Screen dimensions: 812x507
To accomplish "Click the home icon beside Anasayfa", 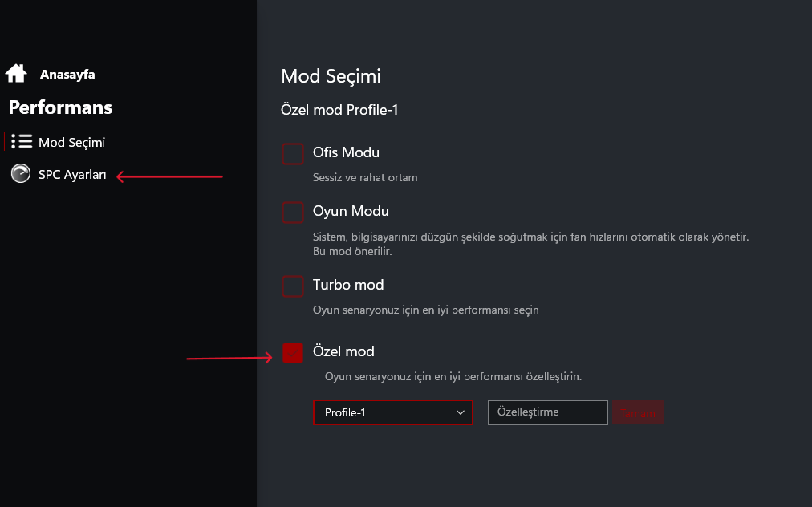I will pyautogui.click(x=16, y=74).
